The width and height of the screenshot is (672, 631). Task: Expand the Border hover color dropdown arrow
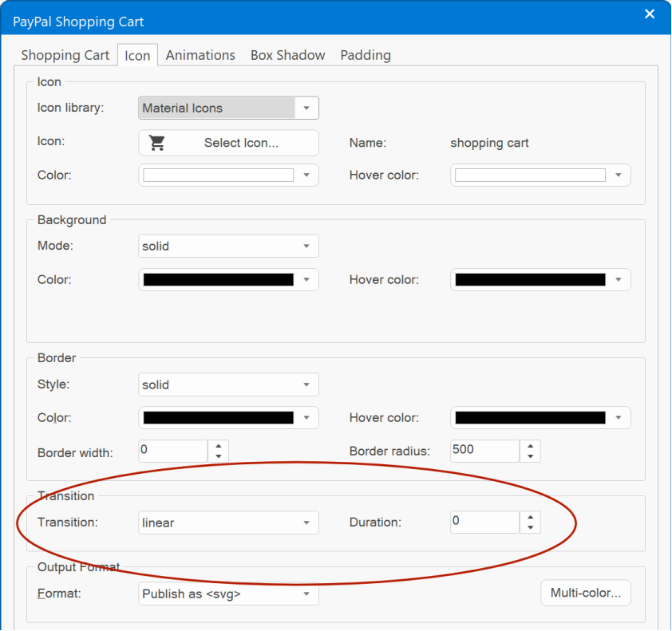(619, 418)
